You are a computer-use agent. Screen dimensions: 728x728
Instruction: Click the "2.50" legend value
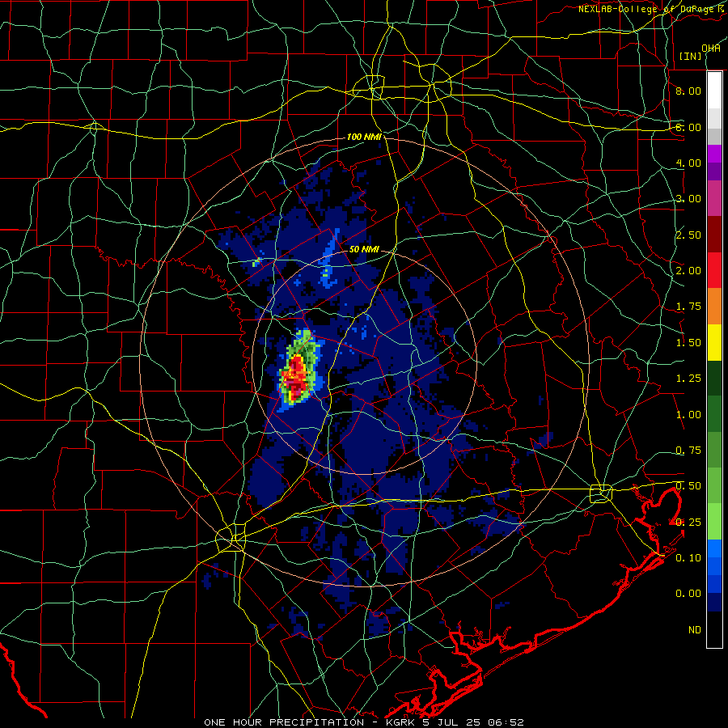[x=688, y=235]
